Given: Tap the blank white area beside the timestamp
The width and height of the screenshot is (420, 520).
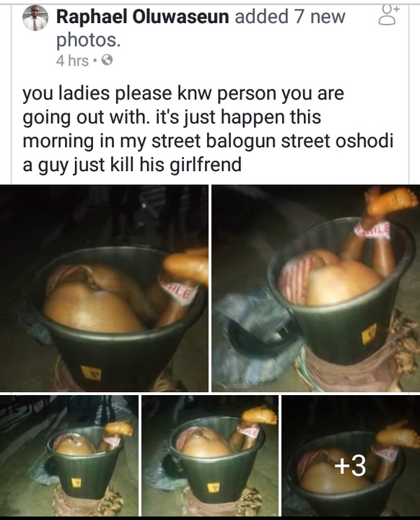Looking at the screenshot, I should tap(258, 61).
